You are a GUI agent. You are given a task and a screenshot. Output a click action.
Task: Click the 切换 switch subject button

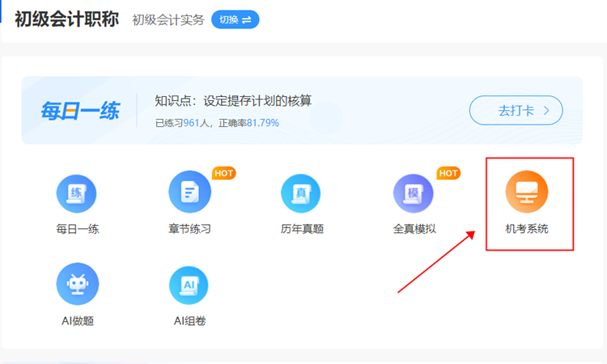[235, 19]
